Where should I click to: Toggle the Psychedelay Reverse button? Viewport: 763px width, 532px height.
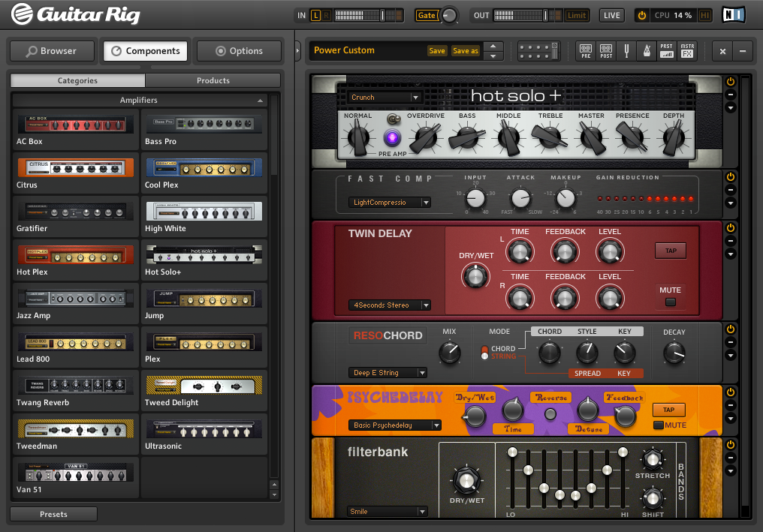pos(550,414)
